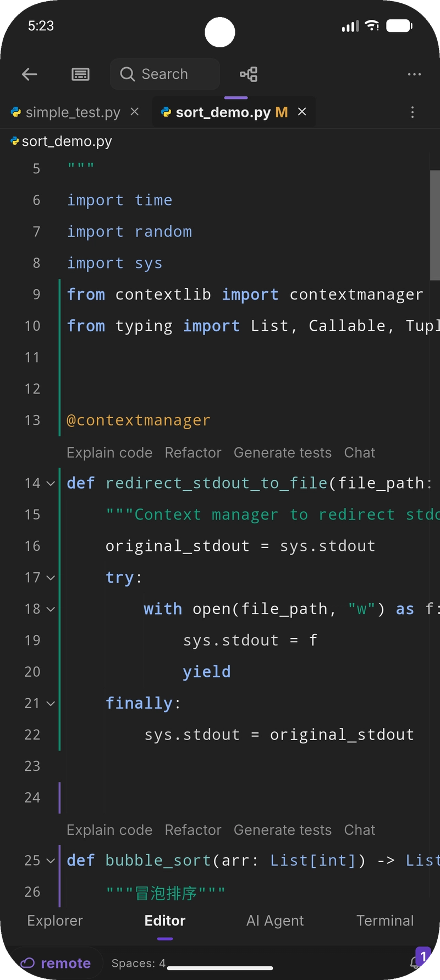Click 'import sys' on line 8

(114, 263)
